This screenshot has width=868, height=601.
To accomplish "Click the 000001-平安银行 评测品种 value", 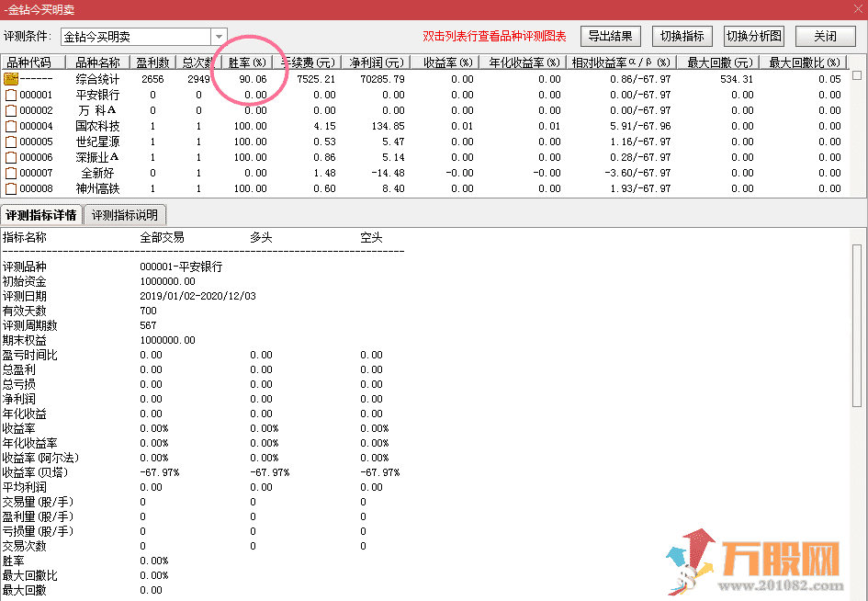I will coord(181,266).
